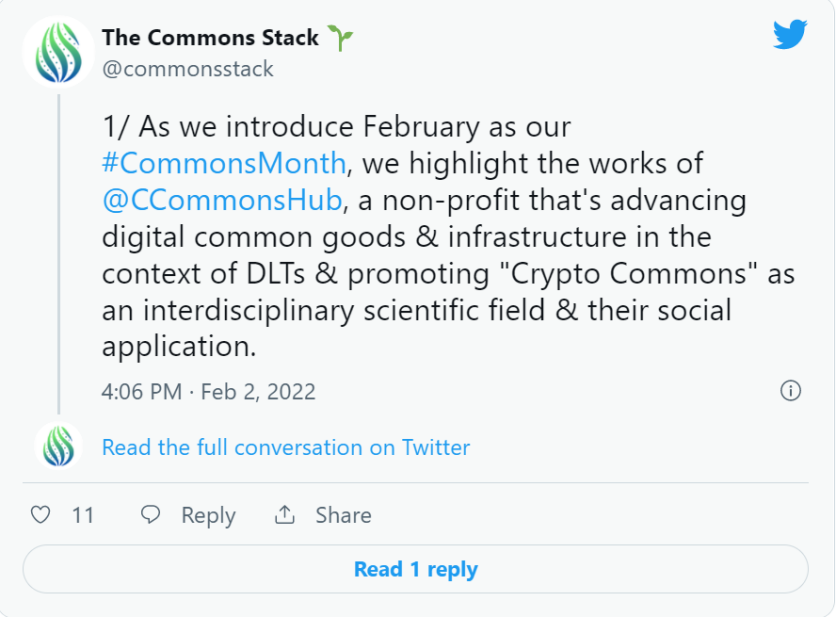Open the tweet info circle icon
This screenshot has height=617, width=837.
[791, 391]
